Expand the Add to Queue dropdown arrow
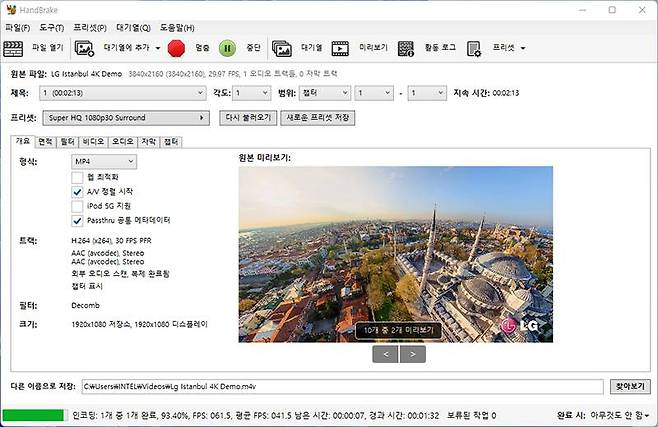 coord(158,48)
